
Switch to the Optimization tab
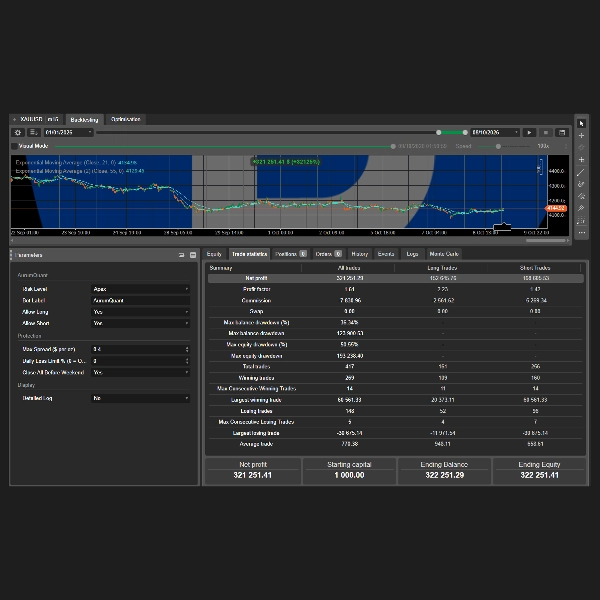pyautogui.click(x=126, y=119)
